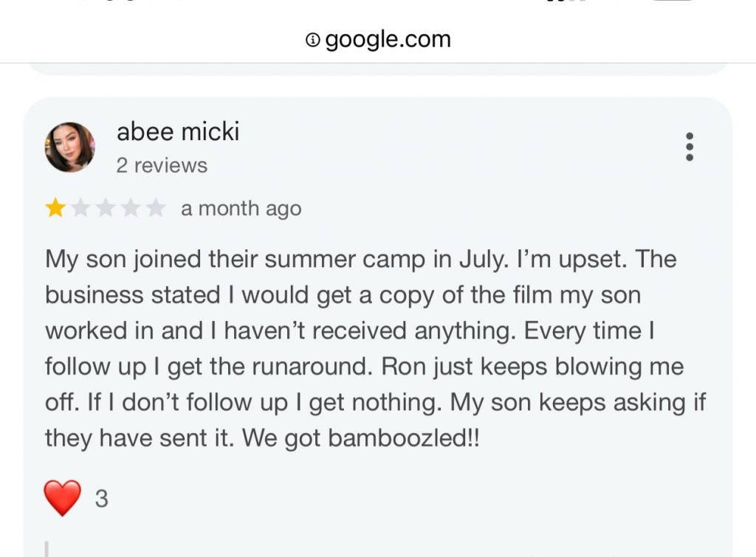Screen dimensions: 756x557
Task: Click the red heart reaction icon
Action: pos(63,498)
